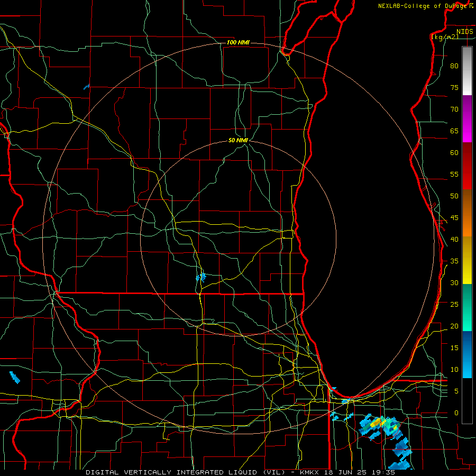Viewport: 476px width, 476px height.
Task: Click the KMKX radar site identifier
Action: click(310, 472)
